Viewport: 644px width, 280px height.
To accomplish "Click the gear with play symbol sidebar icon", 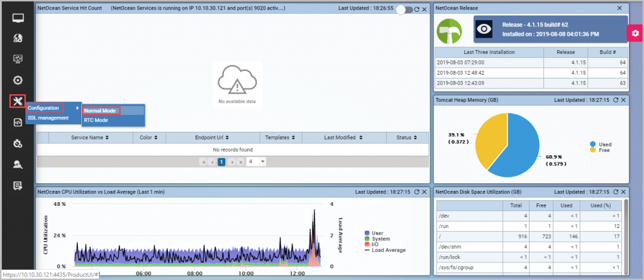I will pos(18,80).
